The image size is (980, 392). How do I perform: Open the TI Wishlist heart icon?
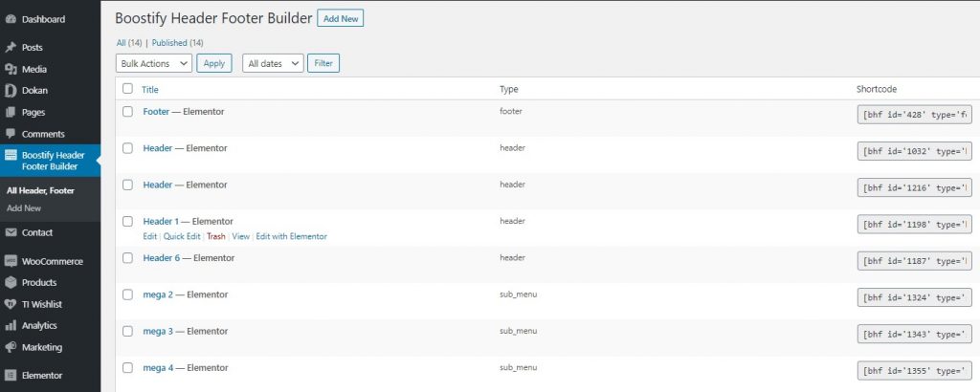point(10,305)
